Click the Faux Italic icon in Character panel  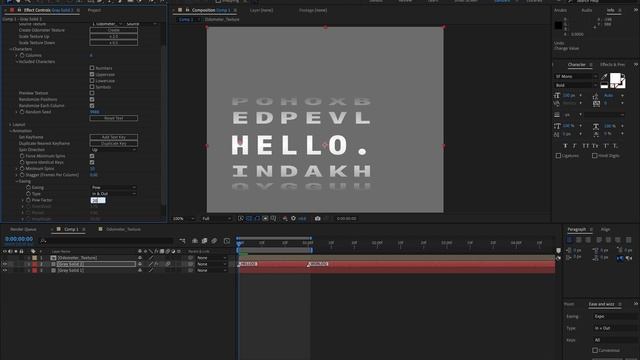click(574, 146)
